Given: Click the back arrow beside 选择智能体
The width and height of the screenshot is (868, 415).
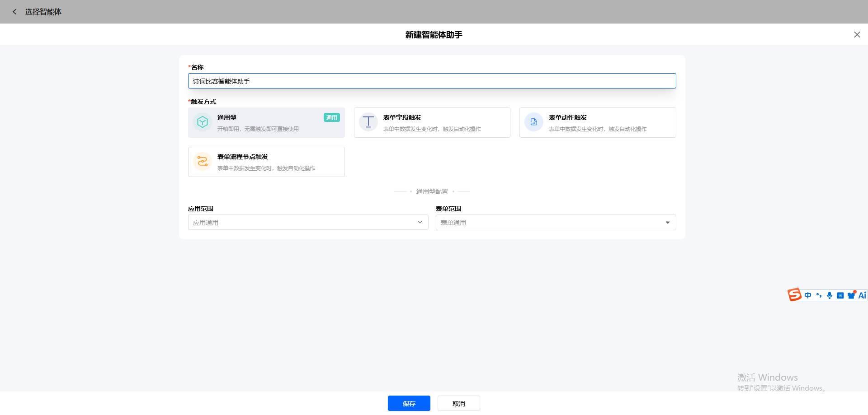Looking at the screenshot, I should click(14, 12).
